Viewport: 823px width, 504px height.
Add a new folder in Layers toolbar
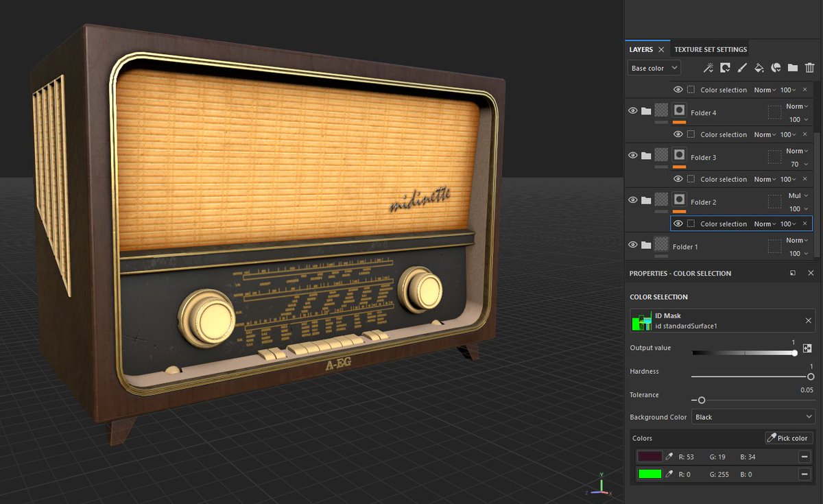793,68
